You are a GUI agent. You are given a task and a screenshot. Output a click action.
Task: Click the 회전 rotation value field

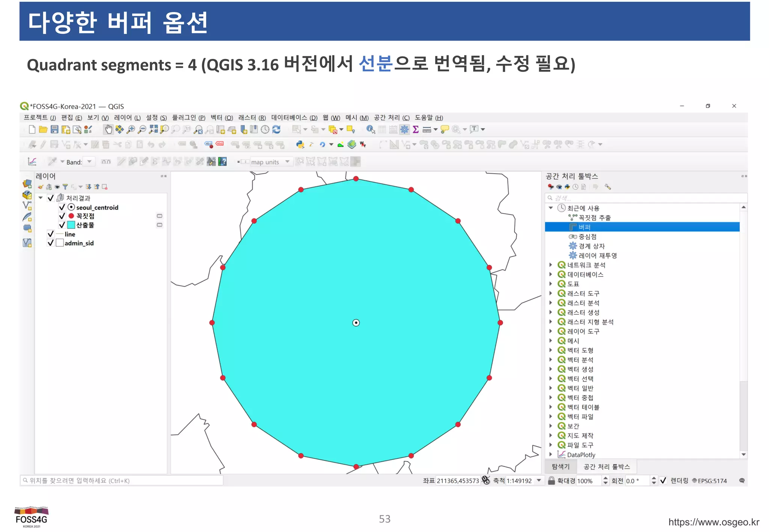(x=637, y=481)
